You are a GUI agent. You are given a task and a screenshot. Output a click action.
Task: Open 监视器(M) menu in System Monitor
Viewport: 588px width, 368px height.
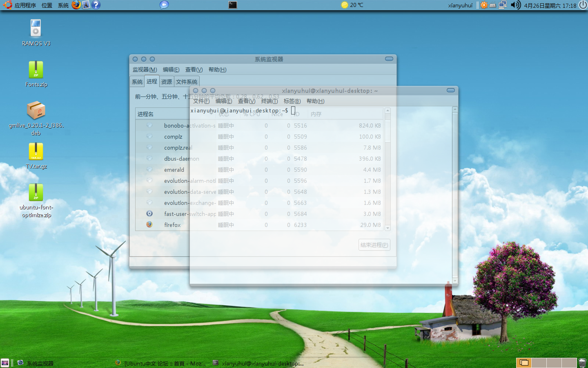[145, 70]
